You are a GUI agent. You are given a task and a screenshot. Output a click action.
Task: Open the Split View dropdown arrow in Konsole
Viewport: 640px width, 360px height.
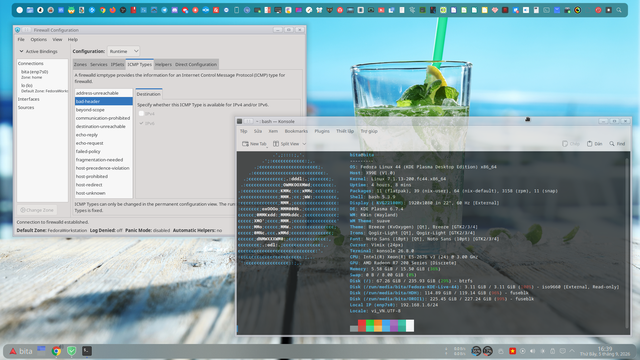tap(304, 144)
